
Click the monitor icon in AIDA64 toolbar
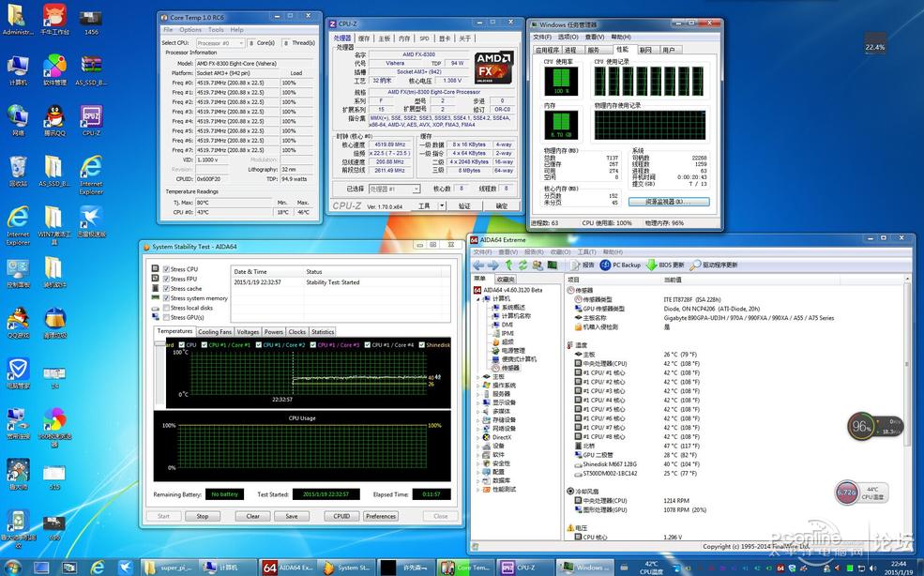553,265
